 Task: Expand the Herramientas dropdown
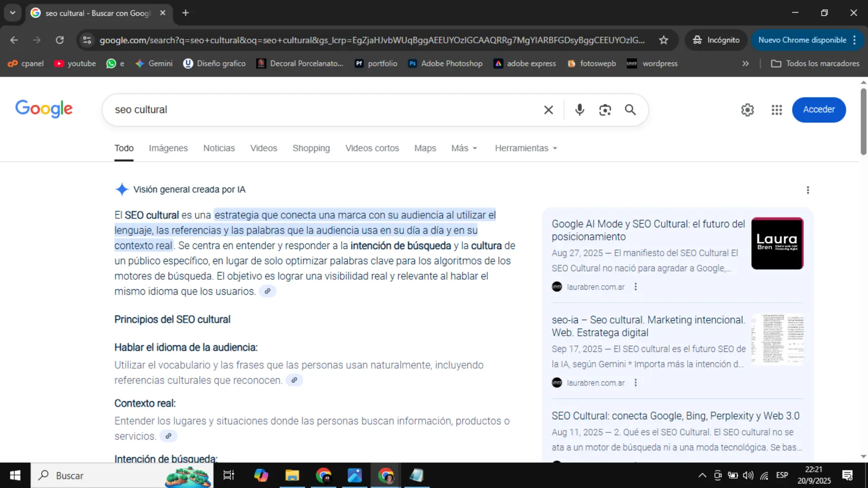tap(525, 148)
